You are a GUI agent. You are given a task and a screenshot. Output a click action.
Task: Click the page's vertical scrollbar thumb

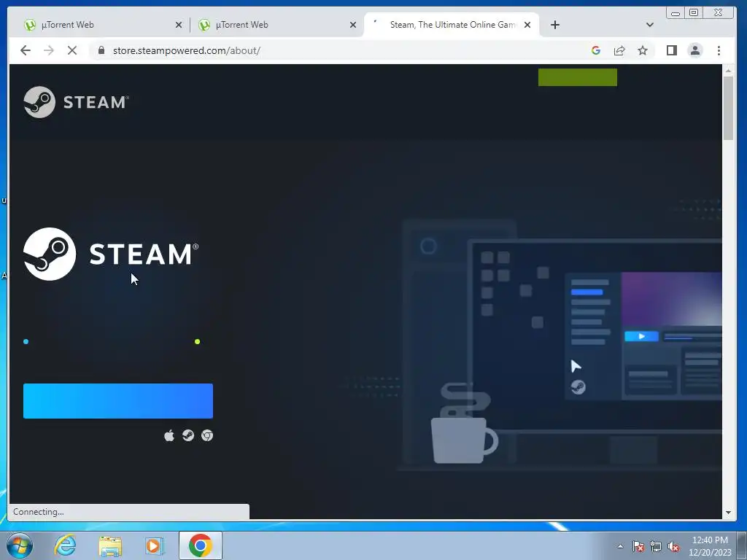pyautogui.click(x=728, y=108)
